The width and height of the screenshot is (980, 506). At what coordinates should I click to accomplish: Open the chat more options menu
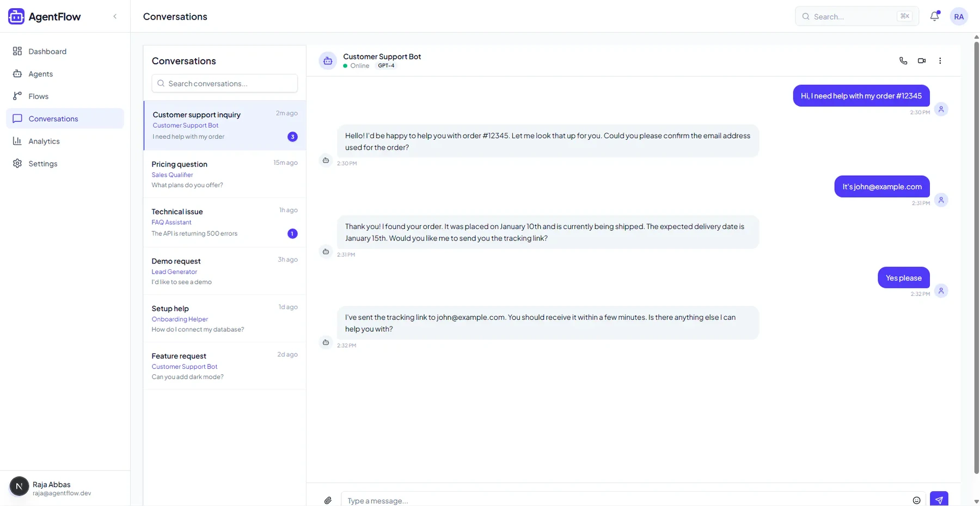(x=940, y=60)
